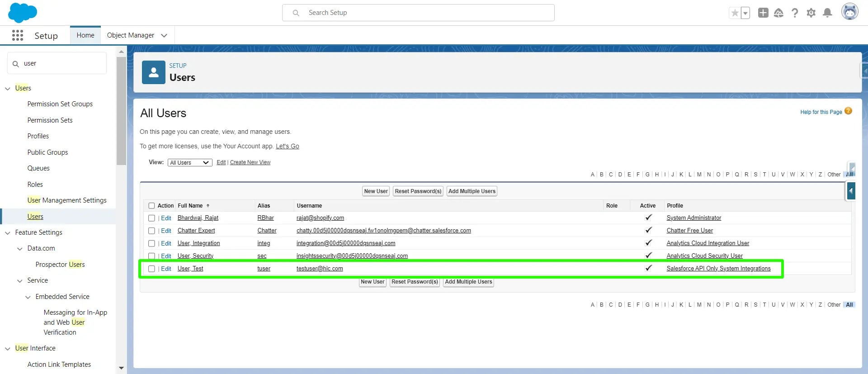
Task: Open the user profile avatar
Action: pyautogui.click(x=849, y=12)
